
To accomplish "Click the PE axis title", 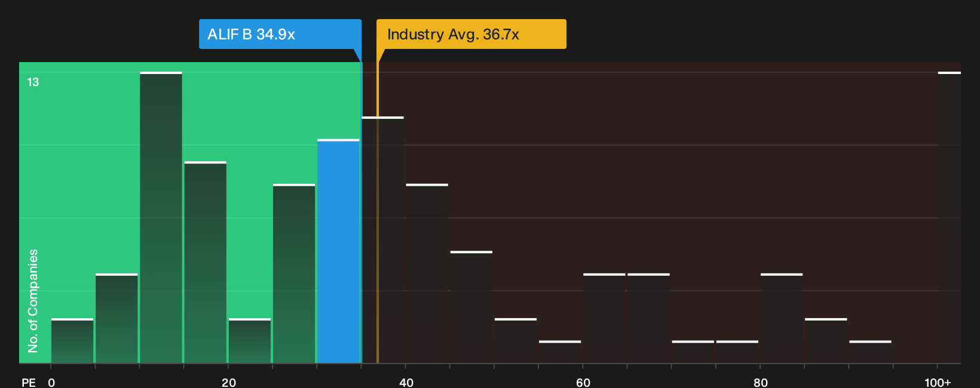I will click(29, 383).
